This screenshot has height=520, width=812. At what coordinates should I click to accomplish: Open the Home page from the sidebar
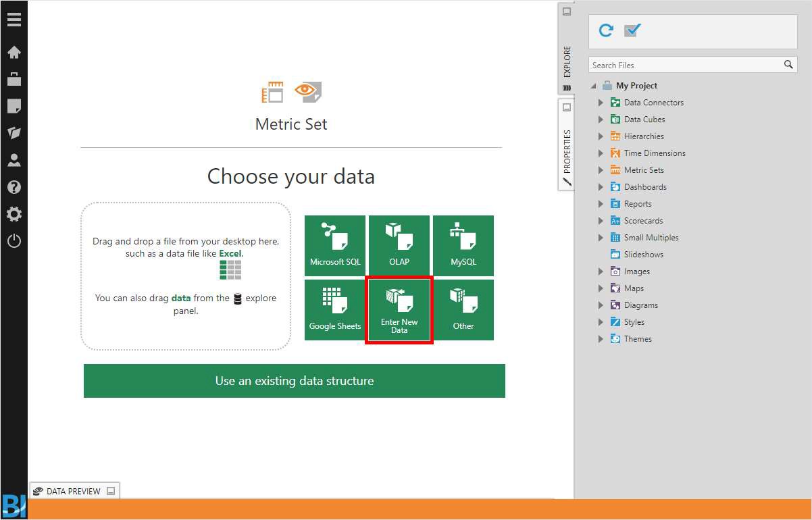14,52
